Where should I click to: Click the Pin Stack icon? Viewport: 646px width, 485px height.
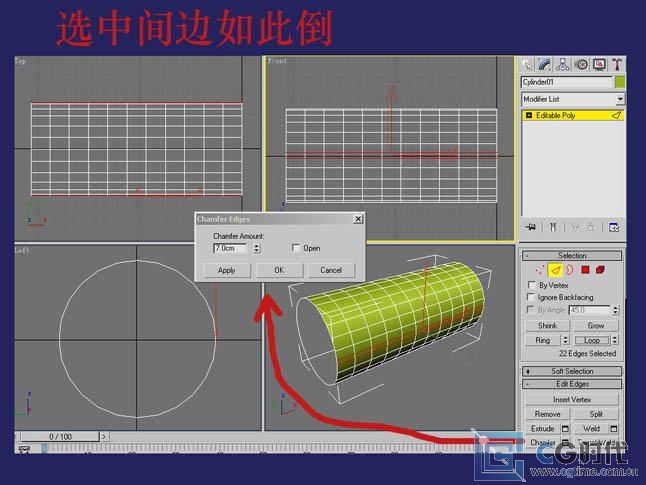[531, 227]
